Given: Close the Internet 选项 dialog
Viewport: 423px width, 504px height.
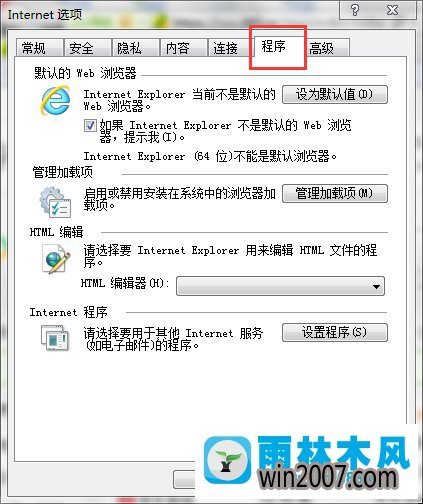Looking at the screenshot, I should tap(393, 10).
